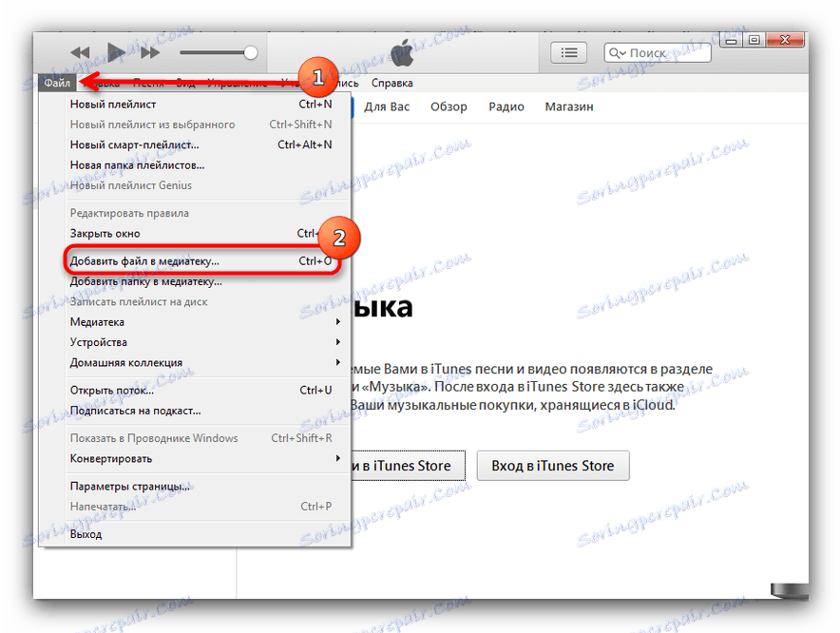The height and width of the screenshot is (633, 840).
Task: Click the fast-forward playback icon
Action: pyautogui.click(x=152, y=52)
